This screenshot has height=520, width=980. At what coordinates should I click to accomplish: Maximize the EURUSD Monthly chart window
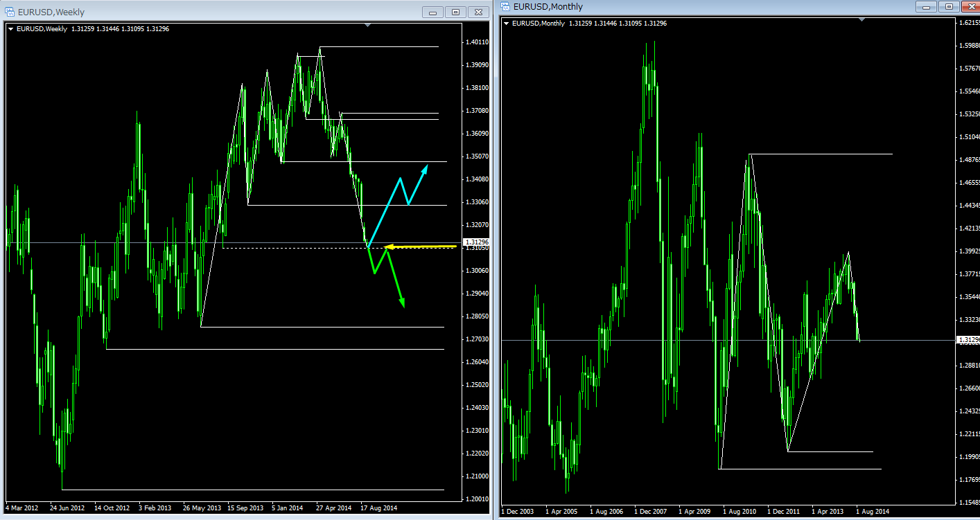pos(947,7)
